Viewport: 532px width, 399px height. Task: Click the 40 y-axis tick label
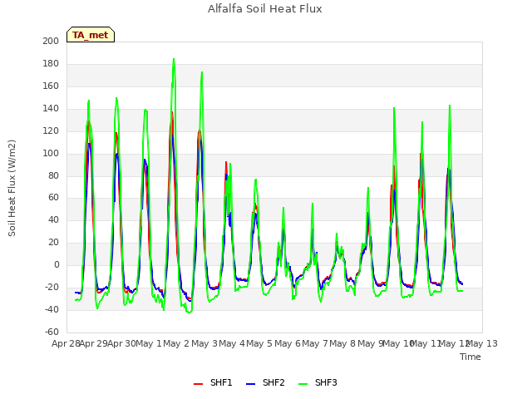(x=53, y=219)
